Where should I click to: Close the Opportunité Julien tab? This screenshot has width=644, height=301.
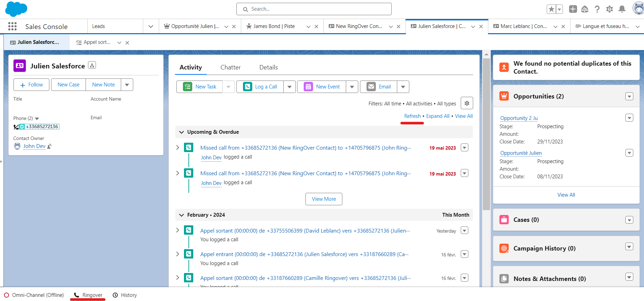tap(234, 27)
